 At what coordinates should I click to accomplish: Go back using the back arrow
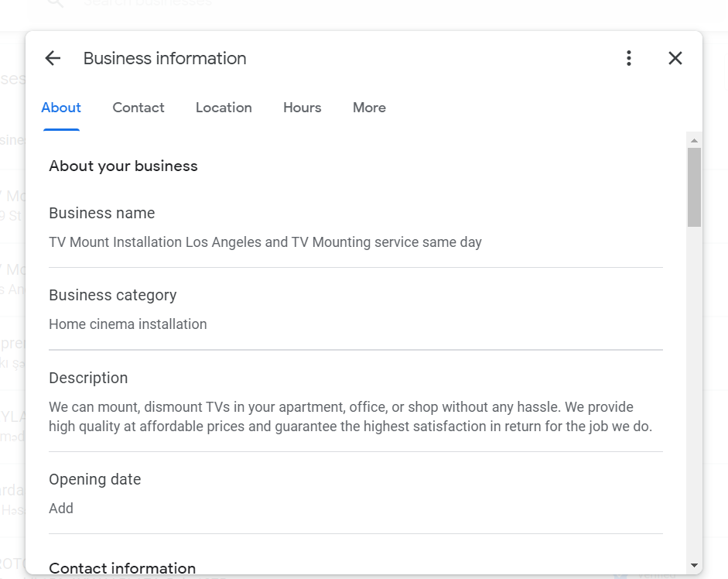(52, 58)
